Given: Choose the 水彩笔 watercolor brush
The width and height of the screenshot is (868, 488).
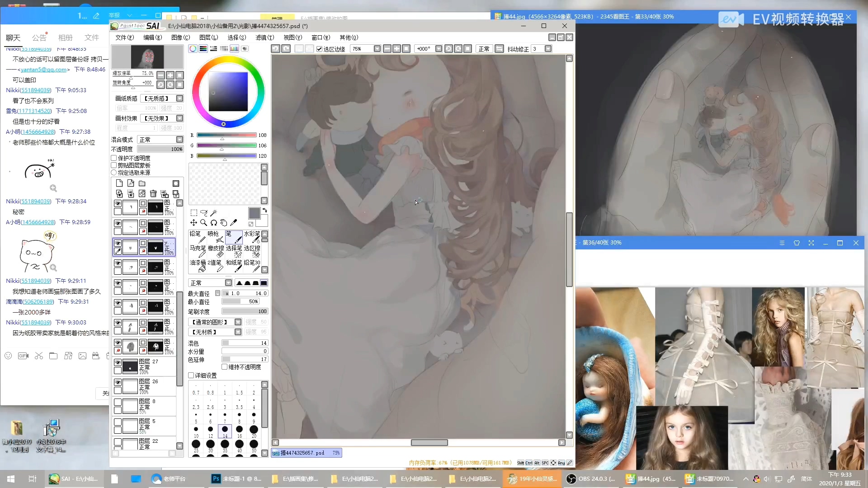Looking at the screenshot, I should click(252, 237).
